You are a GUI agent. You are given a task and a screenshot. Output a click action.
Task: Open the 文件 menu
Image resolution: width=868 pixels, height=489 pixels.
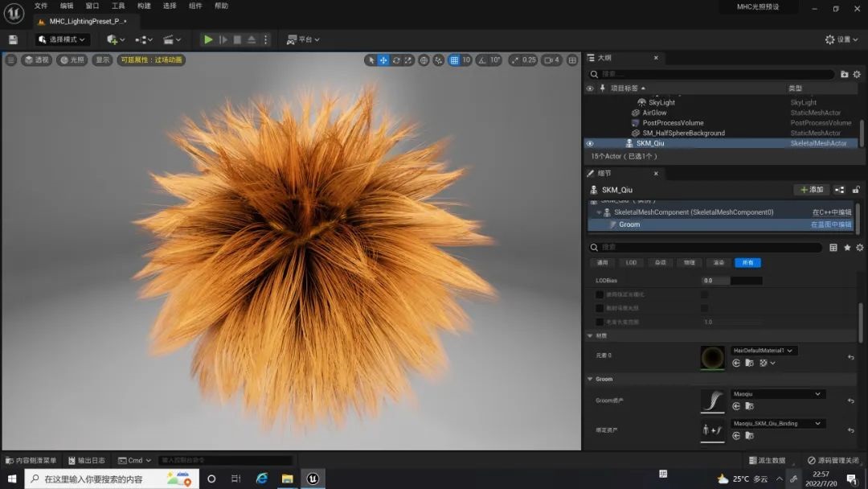41,6
